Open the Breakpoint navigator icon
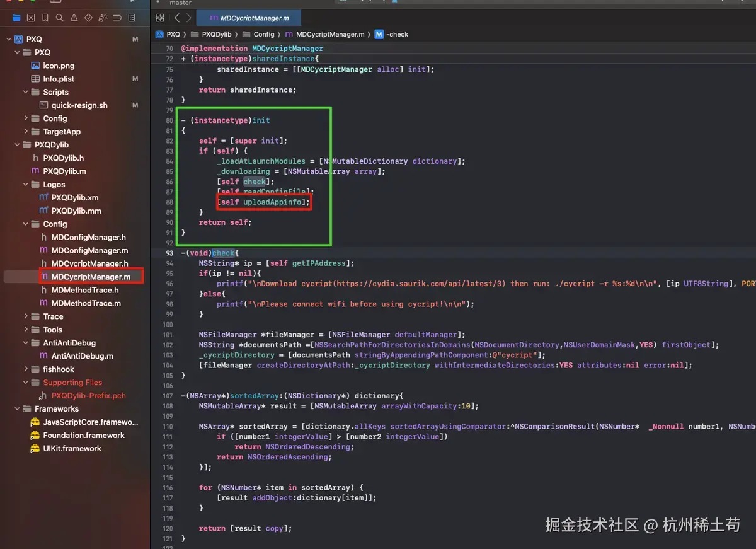The height and width of the screenshot is (549, 756). click(118, 18)
